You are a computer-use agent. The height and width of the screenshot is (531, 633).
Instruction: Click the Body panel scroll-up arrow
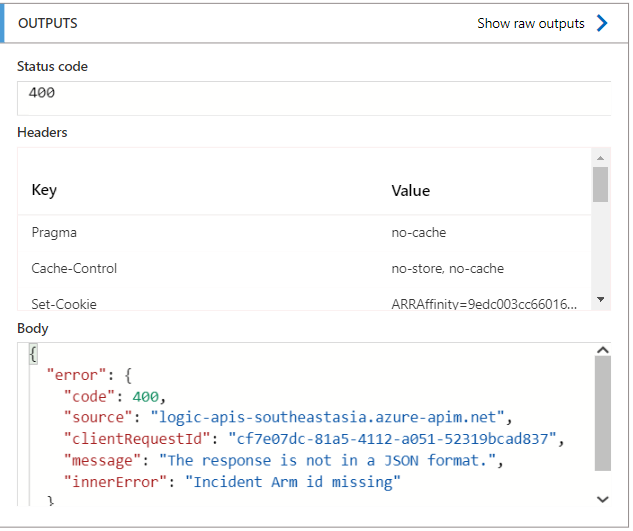click(603, 350)
